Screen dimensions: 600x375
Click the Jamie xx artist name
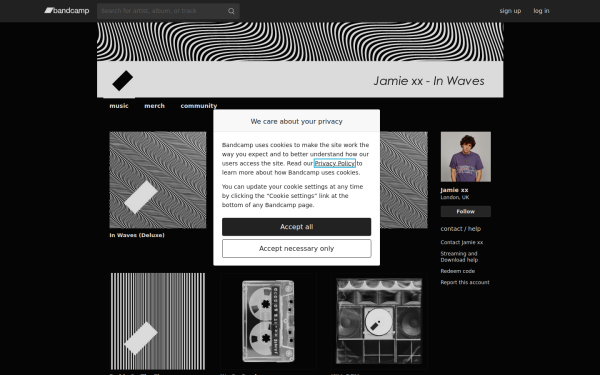pyautogui.click(x=454, y=190)
